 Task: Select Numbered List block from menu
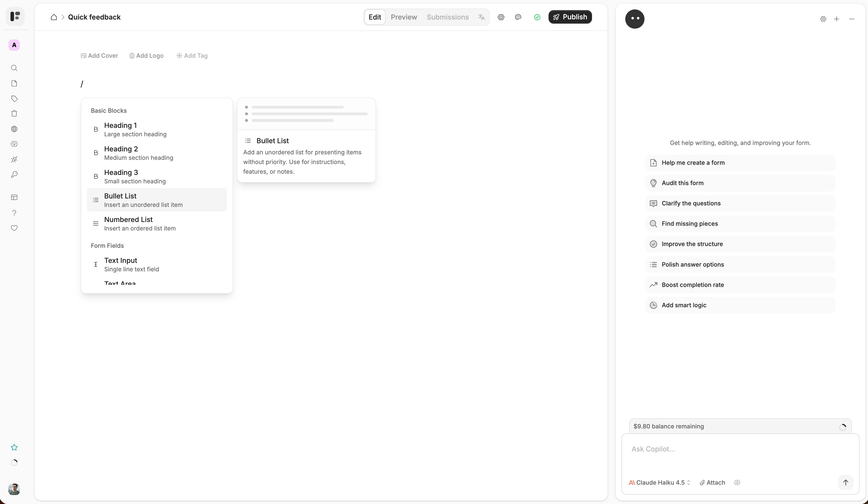click(157, 224)
